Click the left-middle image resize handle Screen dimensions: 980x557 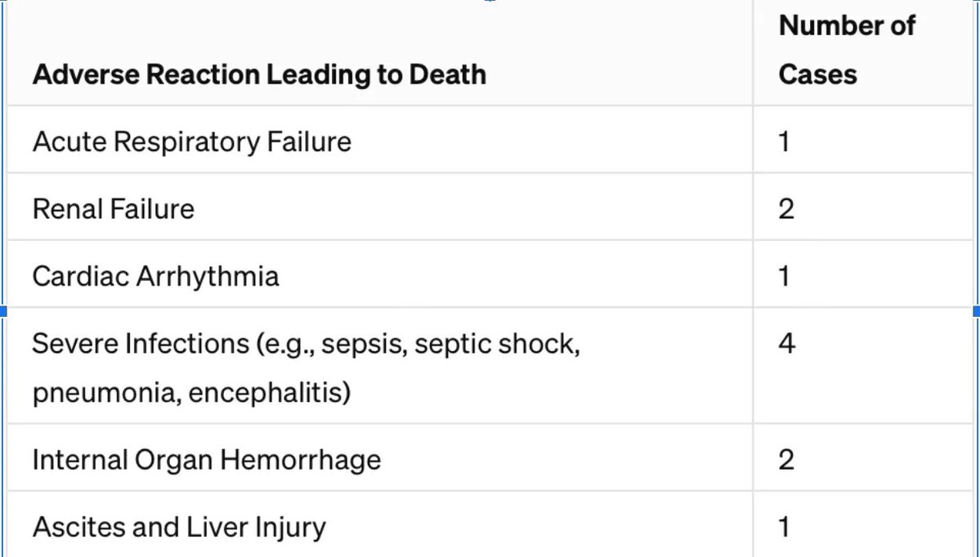pyautogui.click(x=2, y=311)
